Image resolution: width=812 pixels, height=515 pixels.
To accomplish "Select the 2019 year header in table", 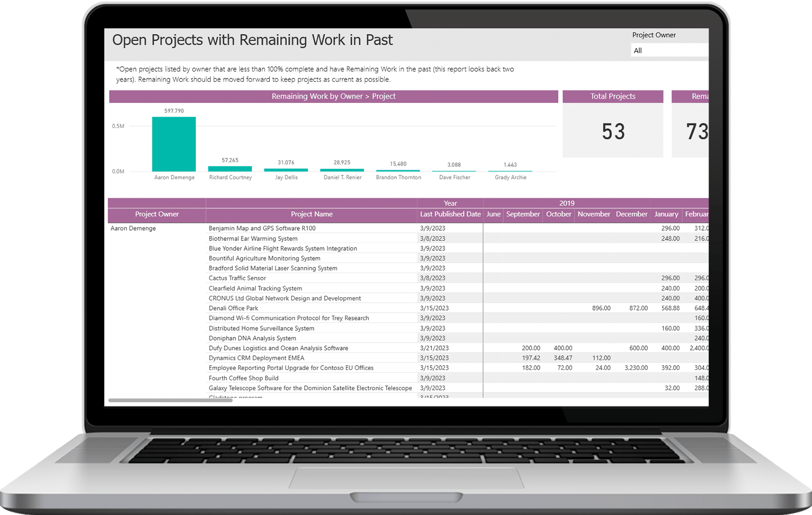I will pyautogui.click(x=567, y=203).
